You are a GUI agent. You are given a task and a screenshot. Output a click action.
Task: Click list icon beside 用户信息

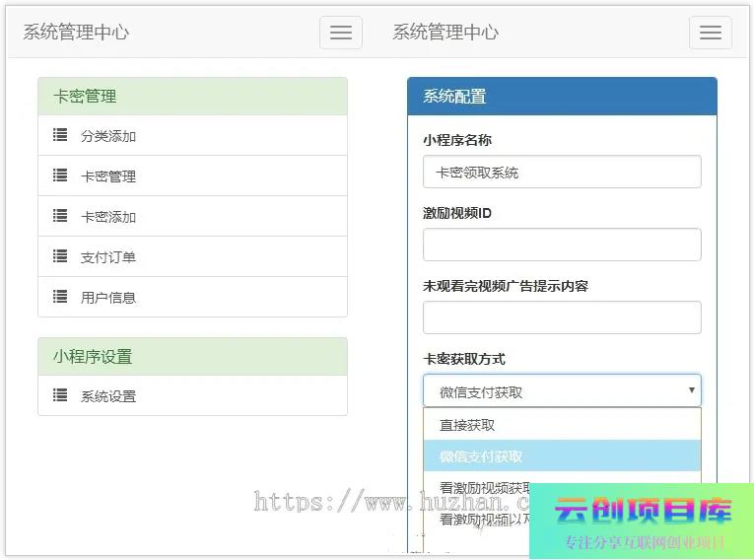[60, 297]
